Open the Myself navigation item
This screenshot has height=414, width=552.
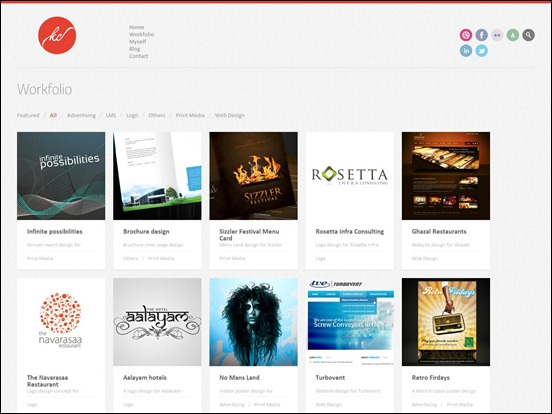(x=137, y=42)
